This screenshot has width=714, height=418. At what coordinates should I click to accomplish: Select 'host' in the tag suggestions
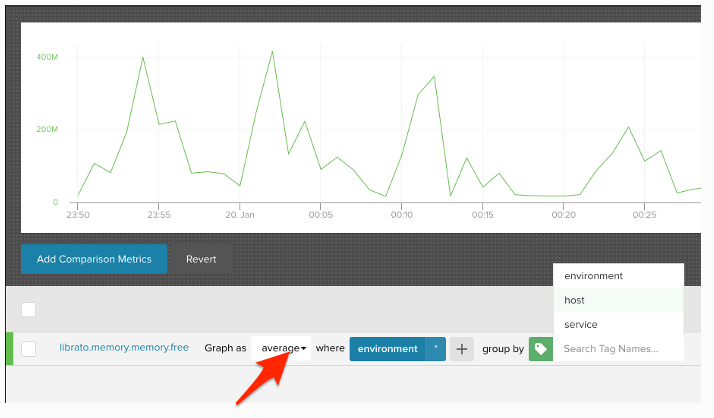[574, 300]
